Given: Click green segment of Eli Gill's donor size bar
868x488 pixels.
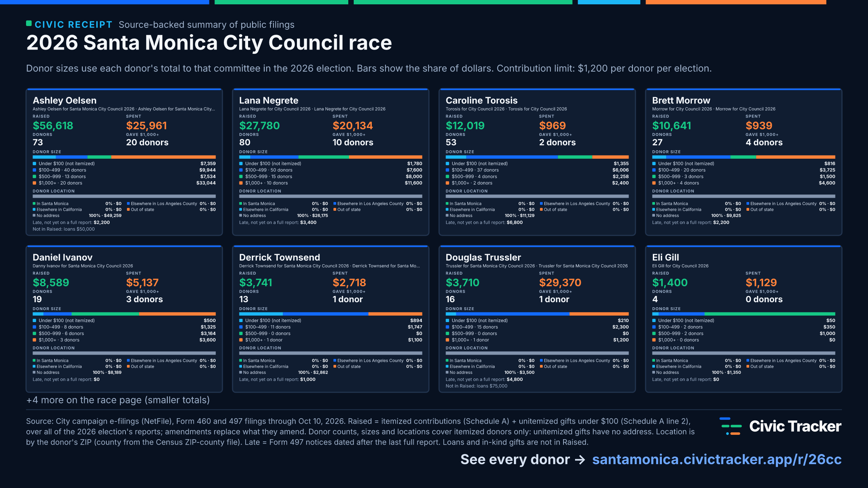Looking at the screenshot, I should click(770, 314).
